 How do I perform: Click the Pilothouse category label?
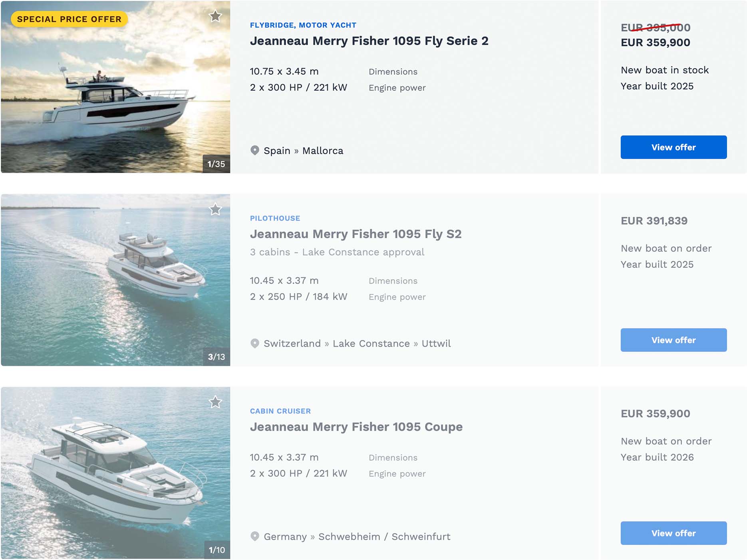pyautogui.click(x=275, y=218)
